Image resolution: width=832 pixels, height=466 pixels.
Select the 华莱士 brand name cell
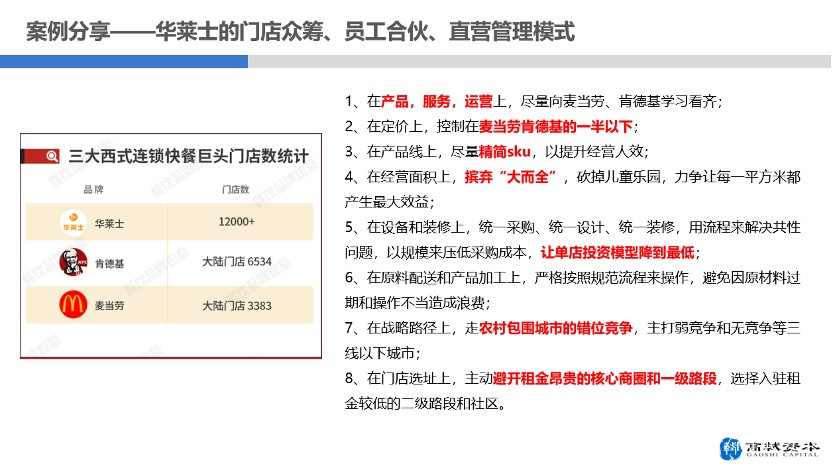(x=109, y=223)
